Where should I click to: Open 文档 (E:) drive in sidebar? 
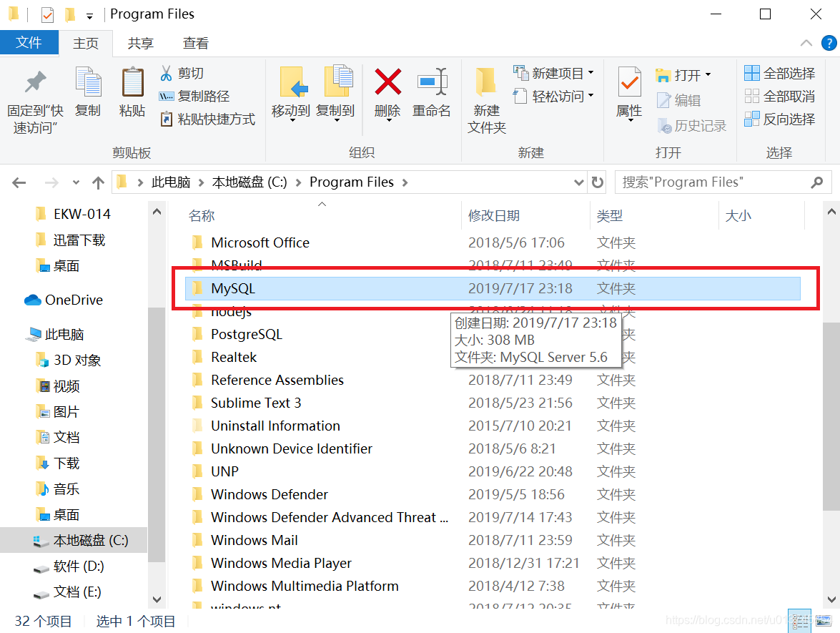coord(67,592)
